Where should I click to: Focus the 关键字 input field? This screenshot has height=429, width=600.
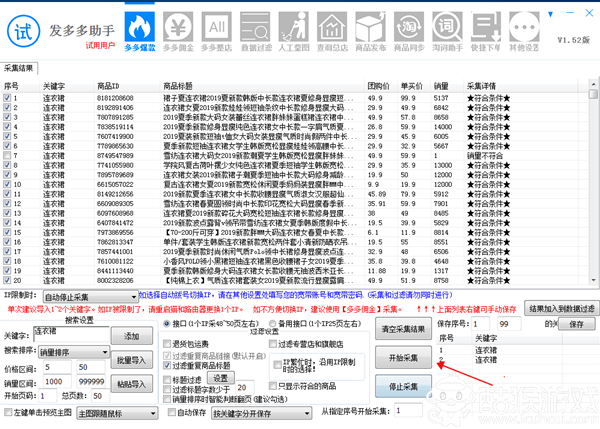coord(71,334)
